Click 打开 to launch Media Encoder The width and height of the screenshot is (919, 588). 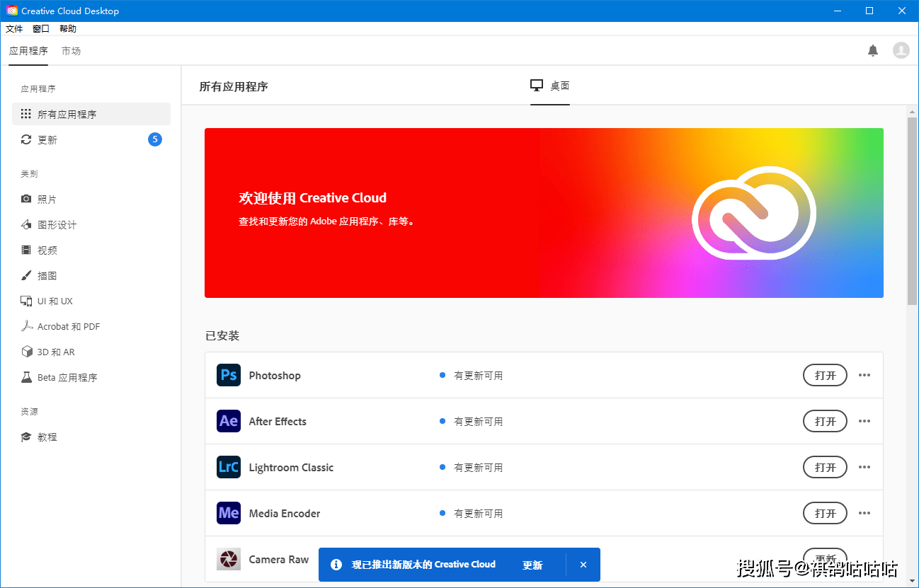click(825, 513)
